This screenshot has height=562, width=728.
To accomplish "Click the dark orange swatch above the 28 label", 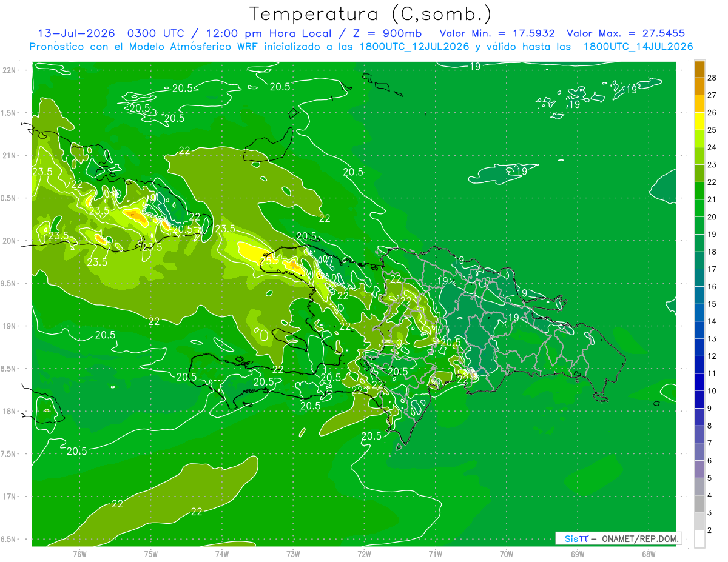I will pos(699,69).
